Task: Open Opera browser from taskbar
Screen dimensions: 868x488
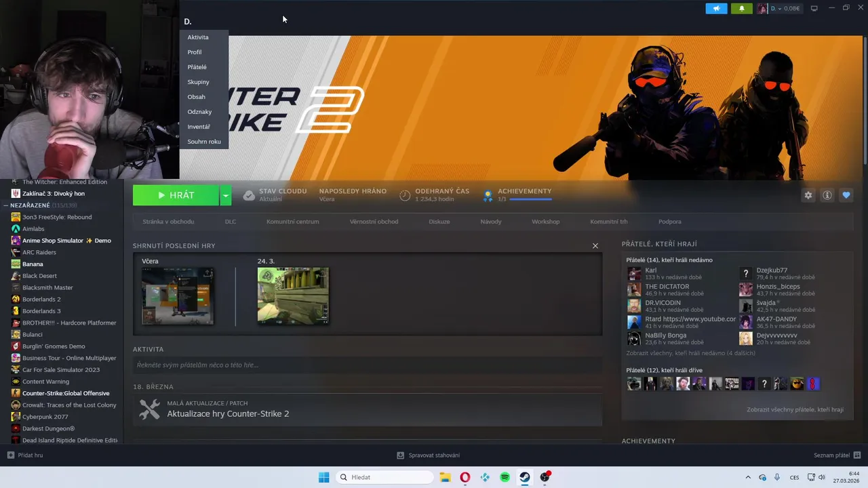Action: [x=465, y=477]
